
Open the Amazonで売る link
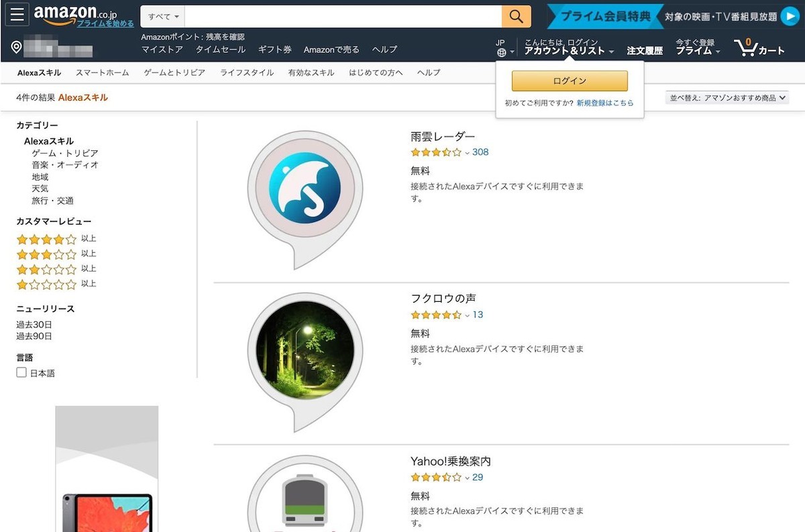[331, 50]
